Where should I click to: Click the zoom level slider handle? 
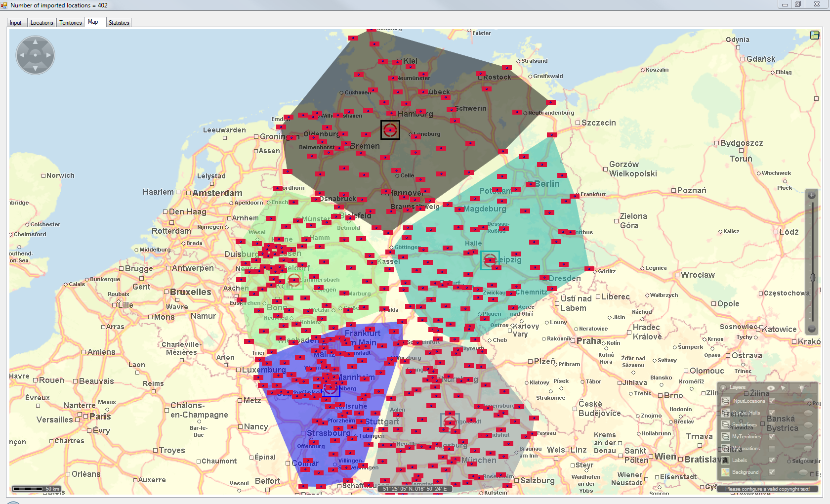[813, 277]
